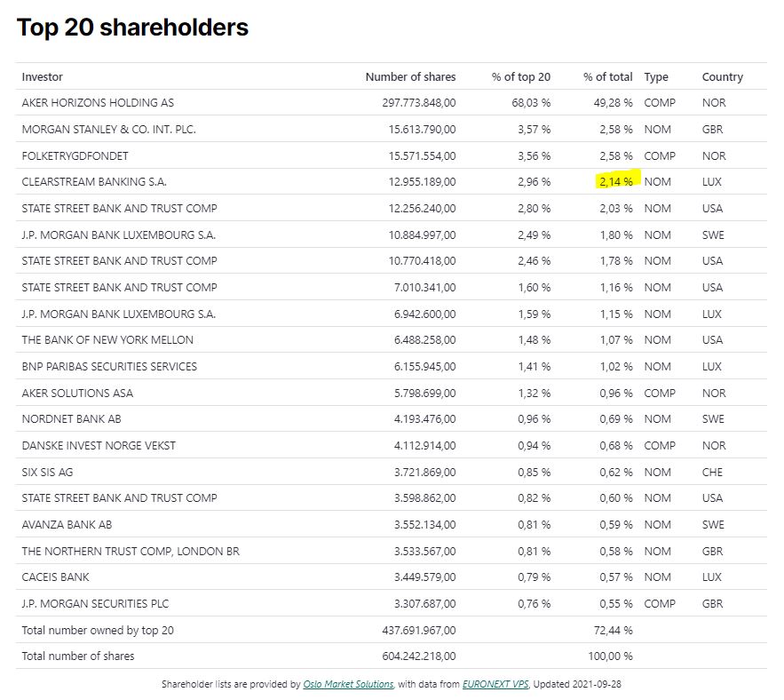Click BNP PARIBAS SECURITIES SERVICES row
Viewport: 784px width, 700px height.
[x=109, y=367]
